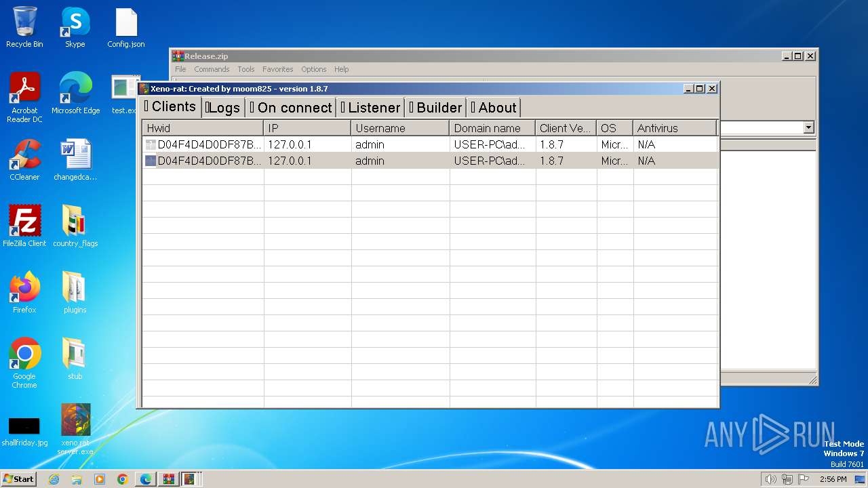Click the second row's admin username cell
868x488 pixels.
click(400, 161)
